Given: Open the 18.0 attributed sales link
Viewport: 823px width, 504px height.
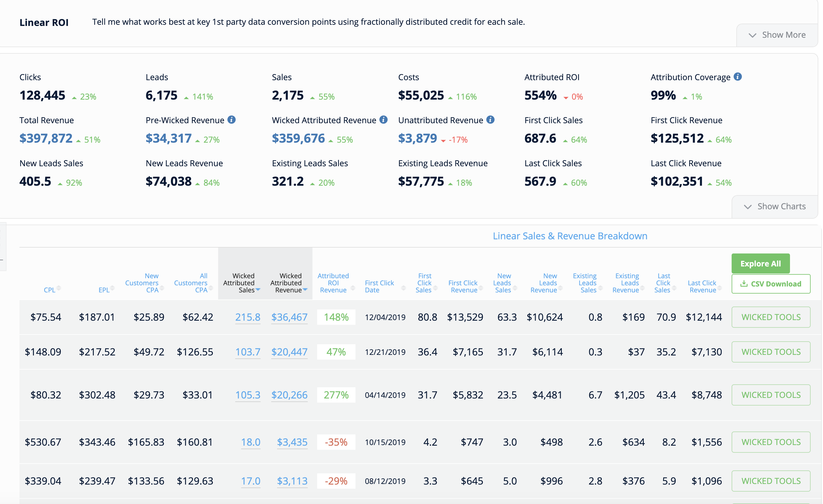Looking at the screenshot, I should [251, 442].
